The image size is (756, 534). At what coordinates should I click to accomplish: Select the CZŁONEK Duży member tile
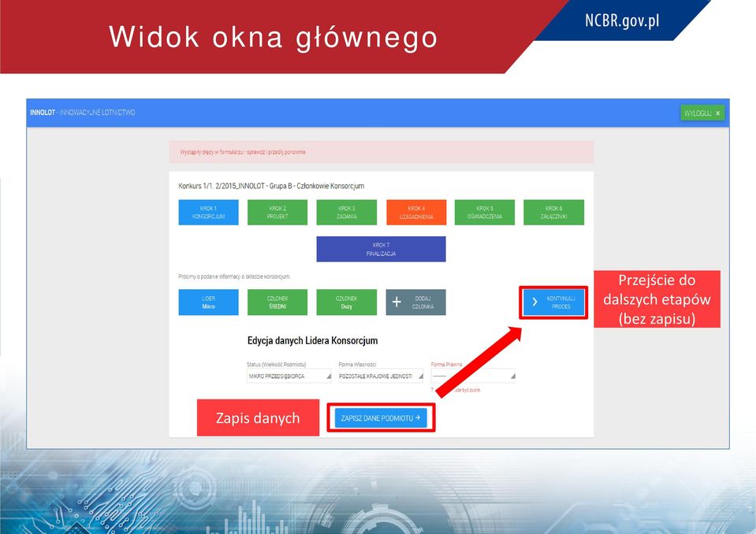(x=346, y=302)
